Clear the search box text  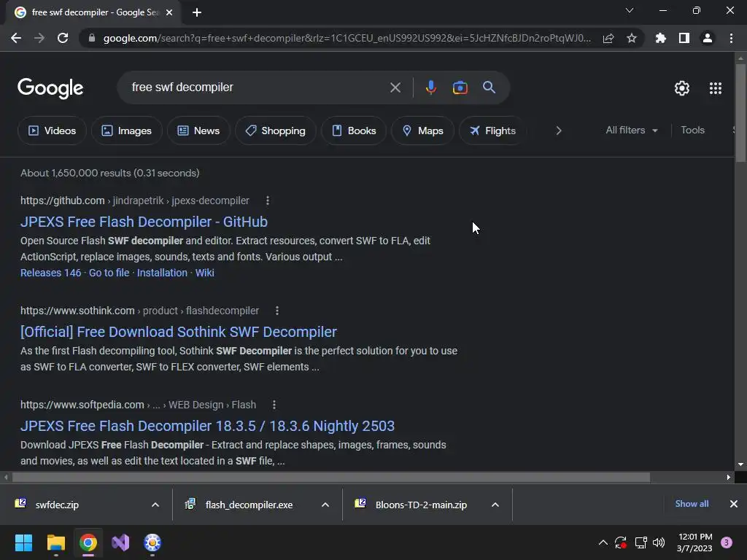pos(395,87)
